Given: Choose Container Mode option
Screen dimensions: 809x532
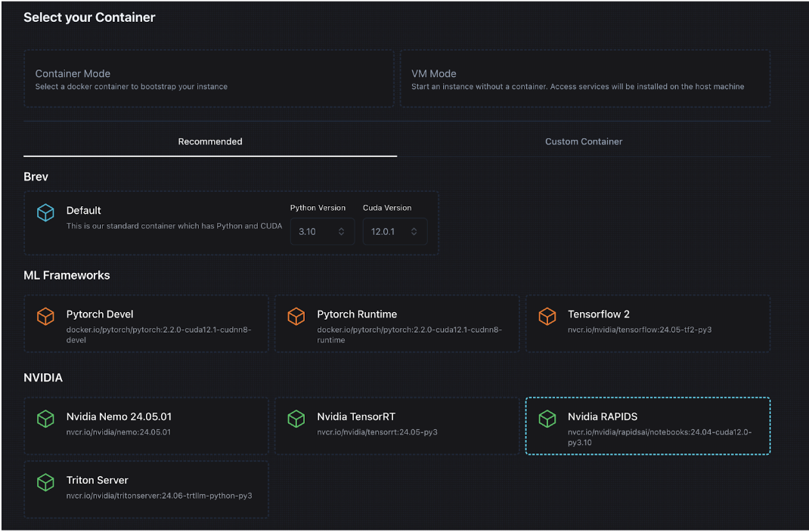Looking at the screenshot, I should 209,79.
